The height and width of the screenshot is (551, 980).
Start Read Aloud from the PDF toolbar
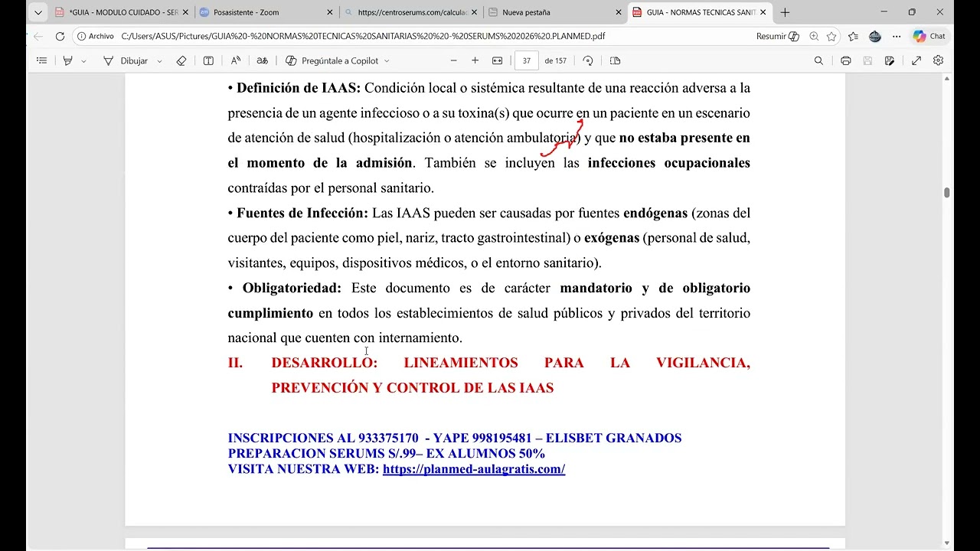coord(235,60)
